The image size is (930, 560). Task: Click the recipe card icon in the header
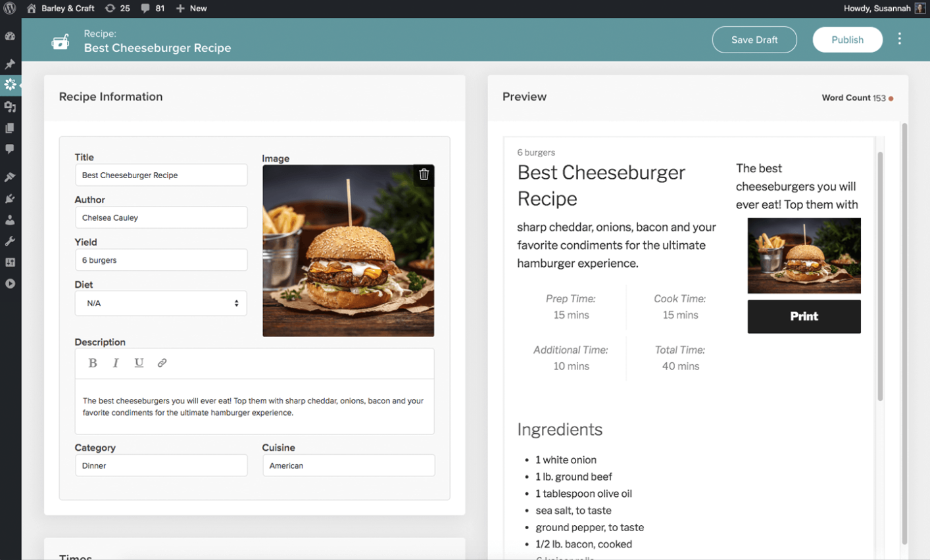point(61,41)
